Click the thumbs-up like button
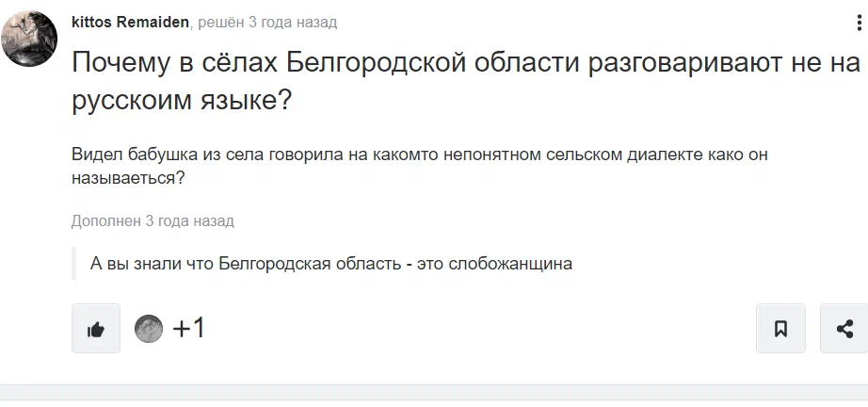Screen dimensions: 868x407 click(96, 329)
